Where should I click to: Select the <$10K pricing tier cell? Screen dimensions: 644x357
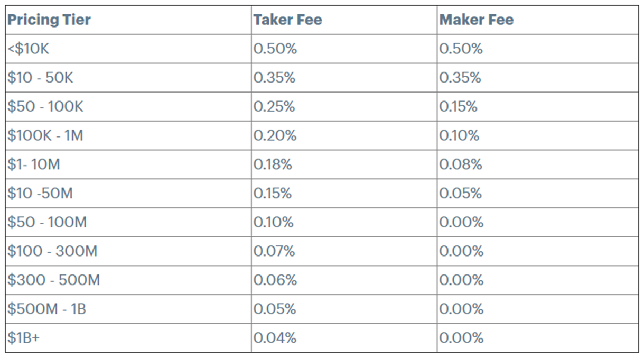pyautogui.click(x=128, y=49)
